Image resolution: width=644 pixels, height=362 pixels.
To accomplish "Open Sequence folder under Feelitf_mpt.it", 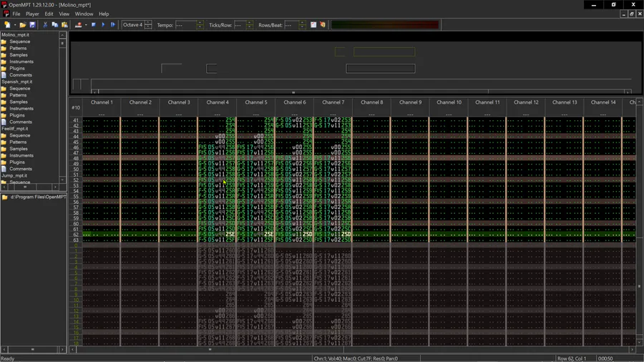I will 20,135.
